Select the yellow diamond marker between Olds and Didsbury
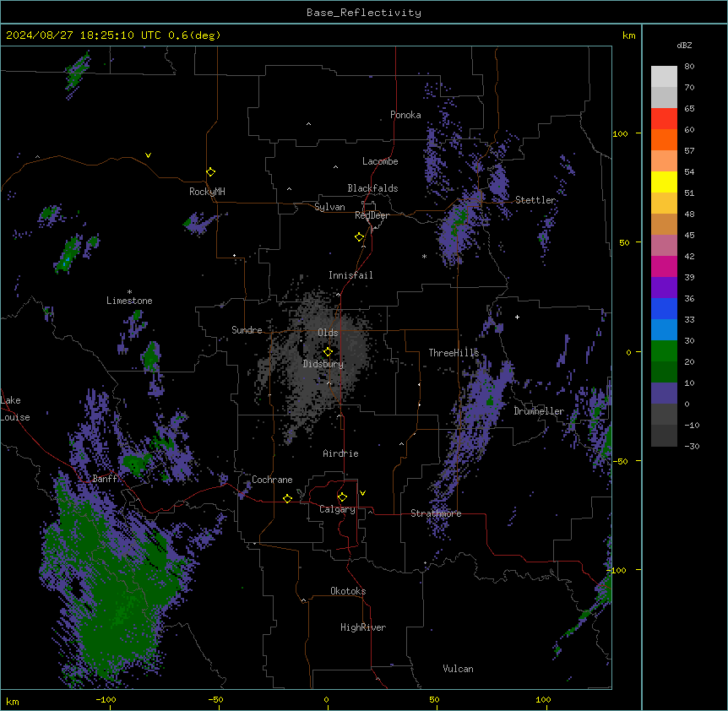728x711 pixels. pyautogui.click(x=328, y=351)
